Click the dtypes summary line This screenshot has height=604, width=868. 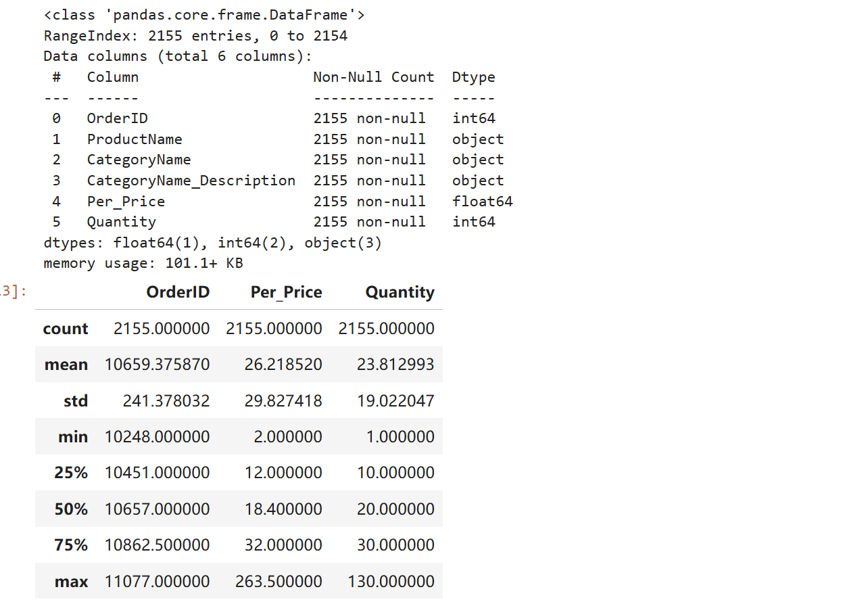click(x=212, y=243)
